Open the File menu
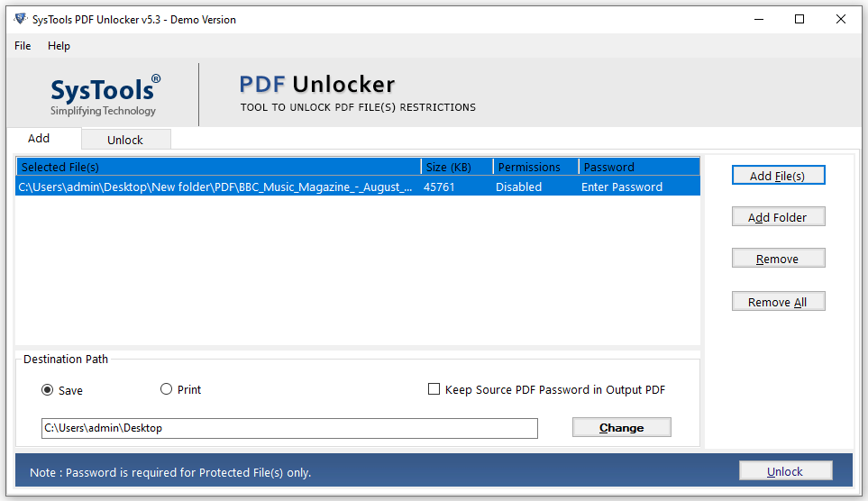Viewport: 868px width, 501px height. pyautogui.click(x=23, y=46)
